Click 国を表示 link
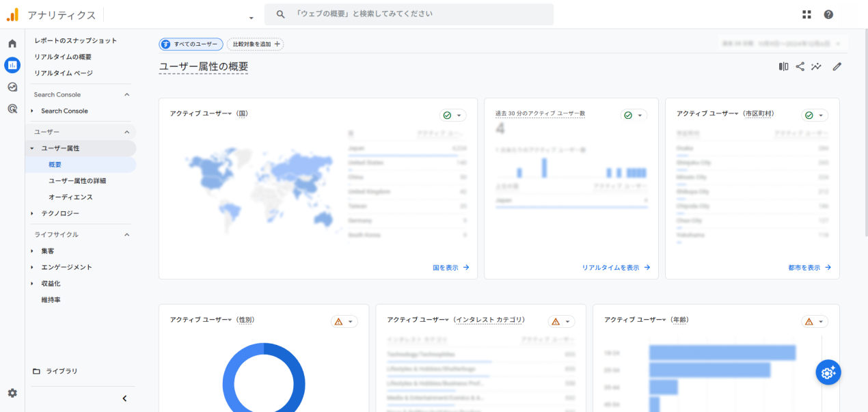Screen dimensions: 868x412 tap(451, 268)
